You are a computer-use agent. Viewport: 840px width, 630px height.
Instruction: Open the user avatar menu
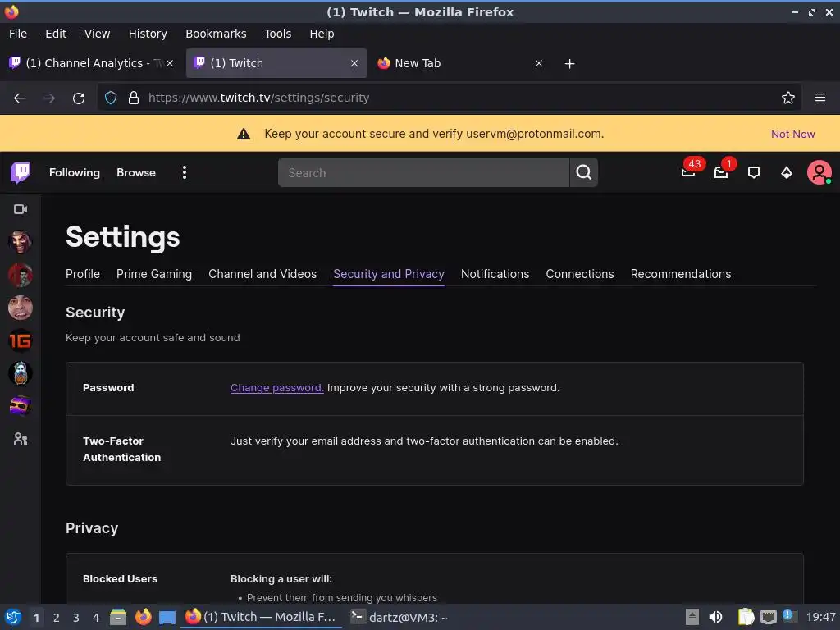[819, 172]
